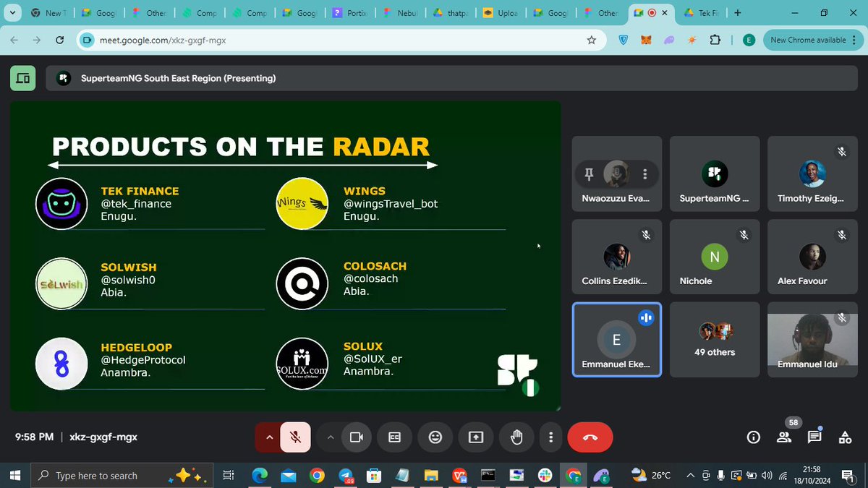Click the presentation layout icon at top-left
Viewport: 868px width, 488px height.
click(x=23, y=78)
